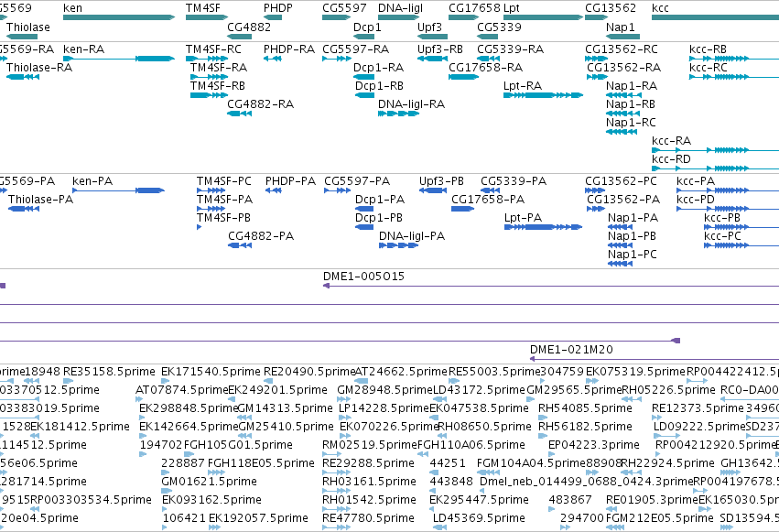
Task: Select EST EK192057.5prime
Action: (258, 518)
